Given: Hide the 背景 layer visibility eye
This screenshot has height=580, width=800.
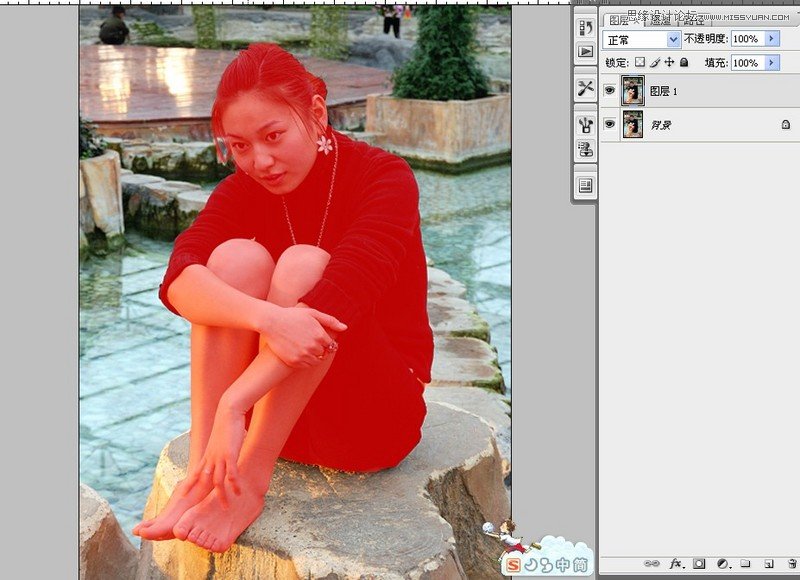Looking at the screenshot, I should [610, 124].
